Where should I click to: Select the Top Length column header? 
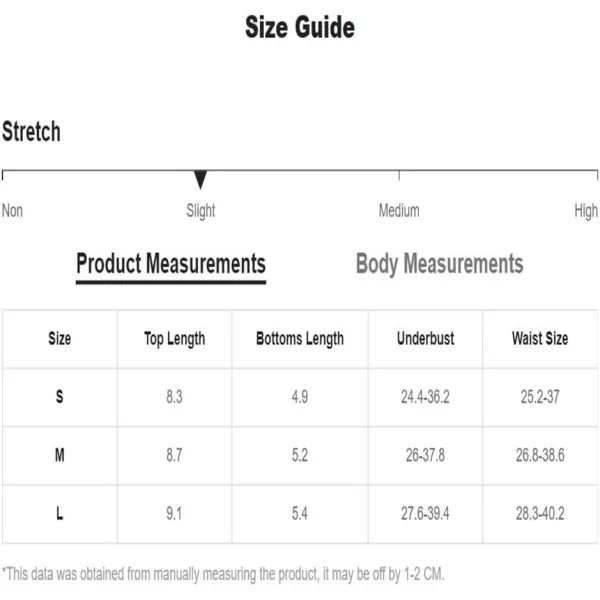click(x=174, y=339)
